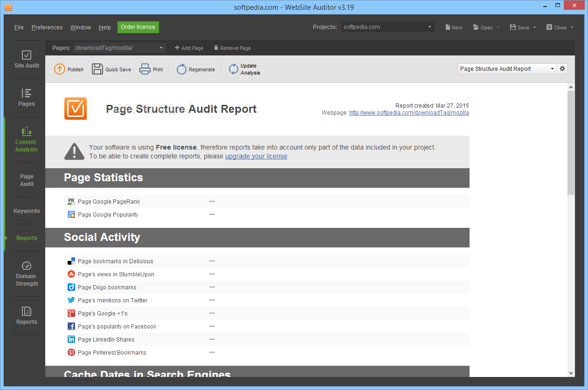Click the report vertical scrollbar thumb
The height and width of the screenshot is (390, 588).
click(x=571, y=143)
